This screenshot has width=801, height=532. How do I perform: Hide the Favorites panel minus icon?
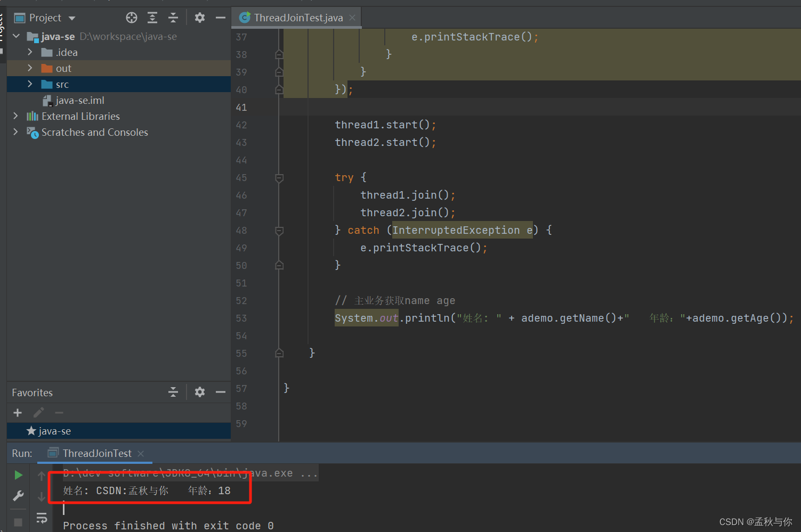coord(221,392)
